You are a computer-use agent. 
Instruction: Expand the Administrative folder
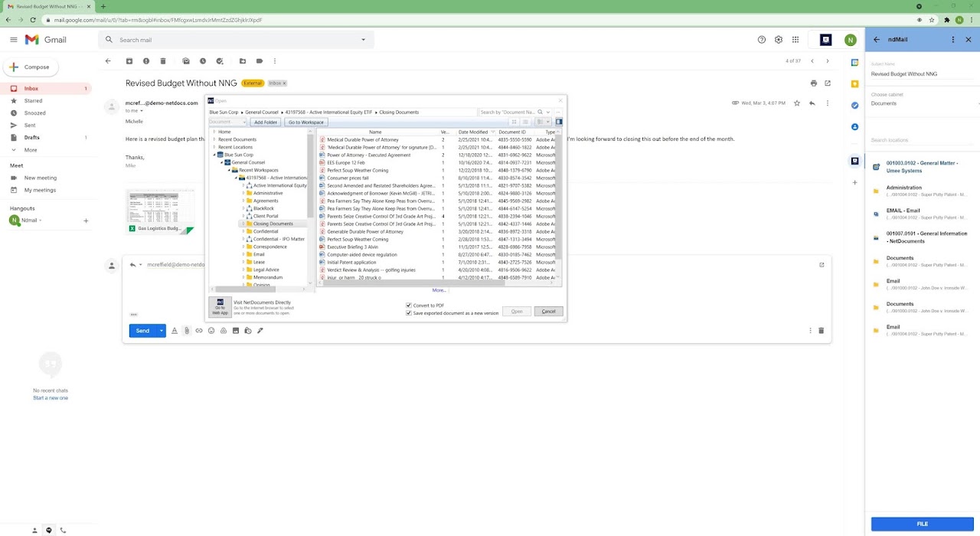point(243,193)
